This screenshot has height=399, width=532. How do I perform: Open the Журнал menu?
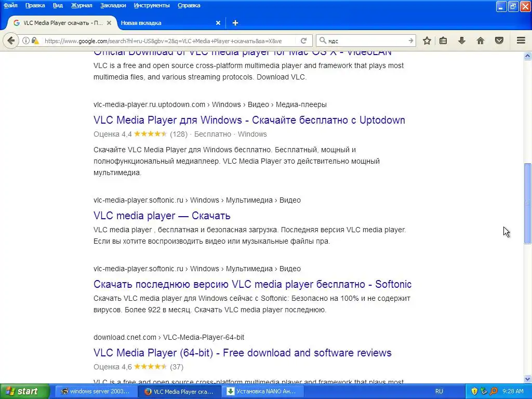pos(82,5)
